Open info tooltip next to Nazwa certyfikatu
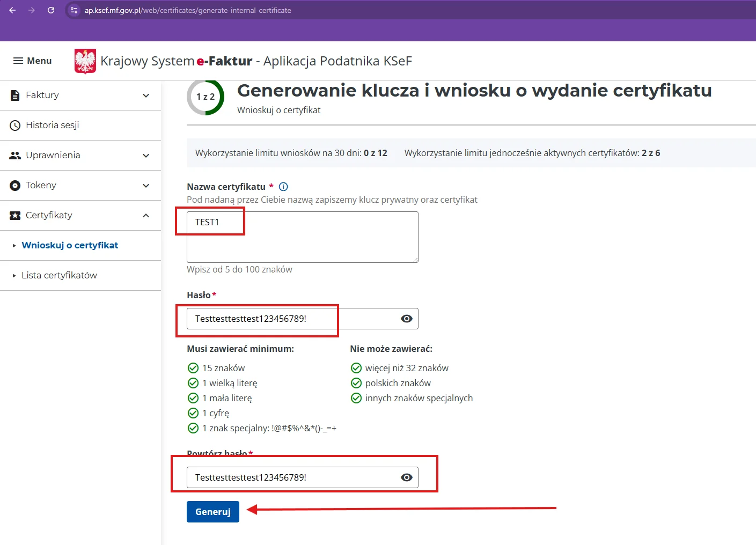 [x=283, y=187]
